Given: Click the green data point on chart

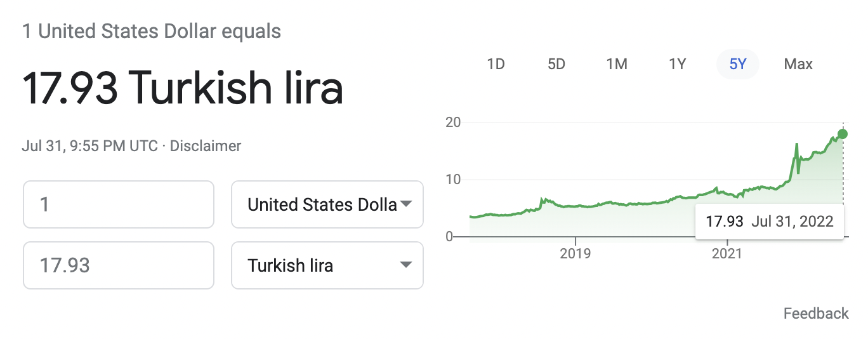Looking at the screenshot, I should (x=843, y=134).
